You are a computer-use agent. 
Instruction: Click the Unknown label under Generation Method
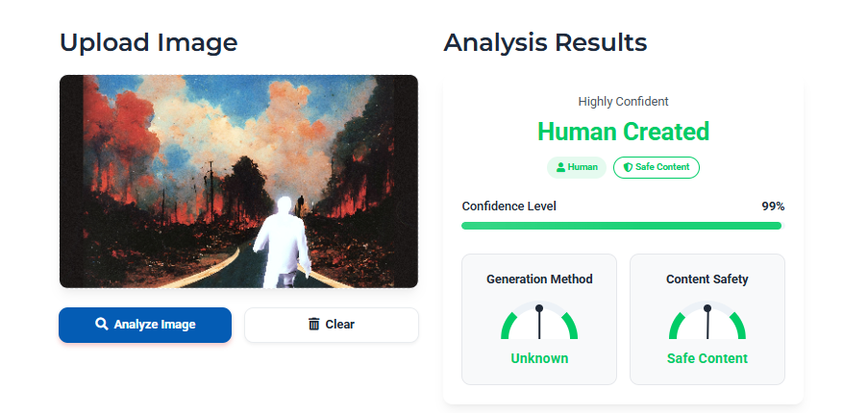(539, 358)
